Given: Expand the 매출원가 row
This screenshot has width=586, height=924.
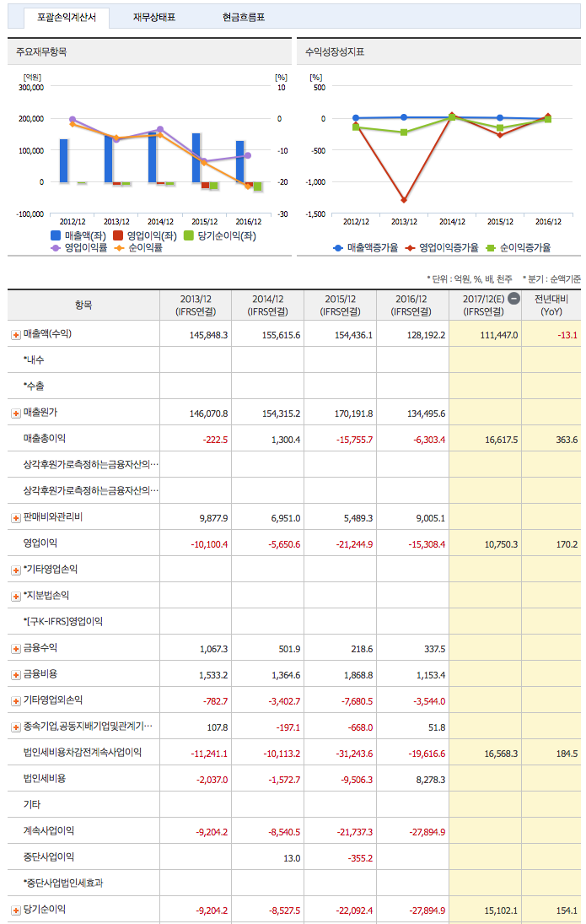Looking at the screenshot, I should coord(16,413).
